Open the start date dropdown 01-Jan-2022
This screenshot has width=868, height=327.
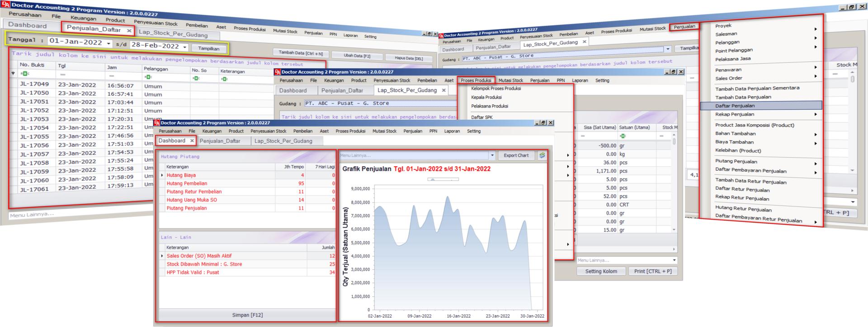point(109,44)
